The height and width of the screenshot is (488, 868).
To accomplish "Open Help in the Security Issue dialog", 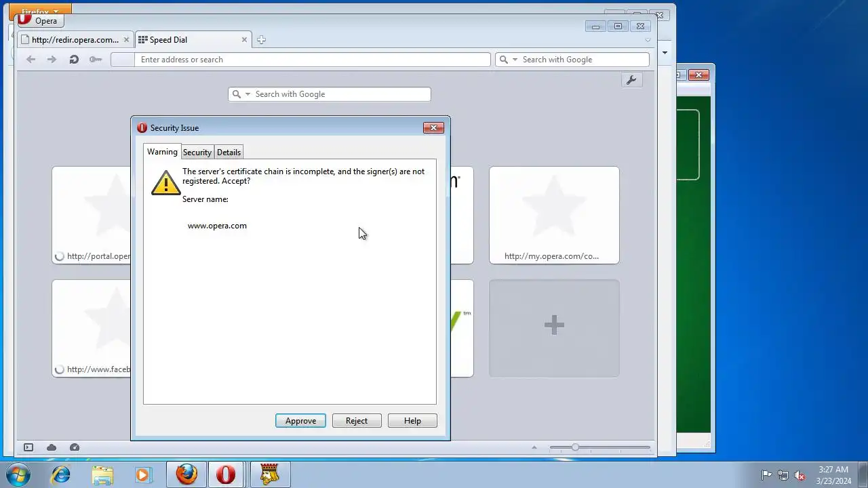I will tap(412, 421).
